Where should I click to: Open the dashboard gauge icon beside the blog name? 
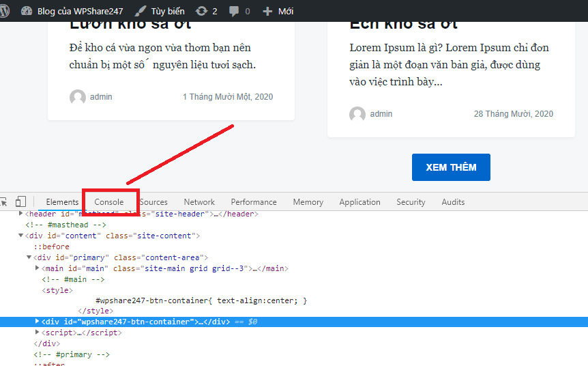(x=26, y=11)
